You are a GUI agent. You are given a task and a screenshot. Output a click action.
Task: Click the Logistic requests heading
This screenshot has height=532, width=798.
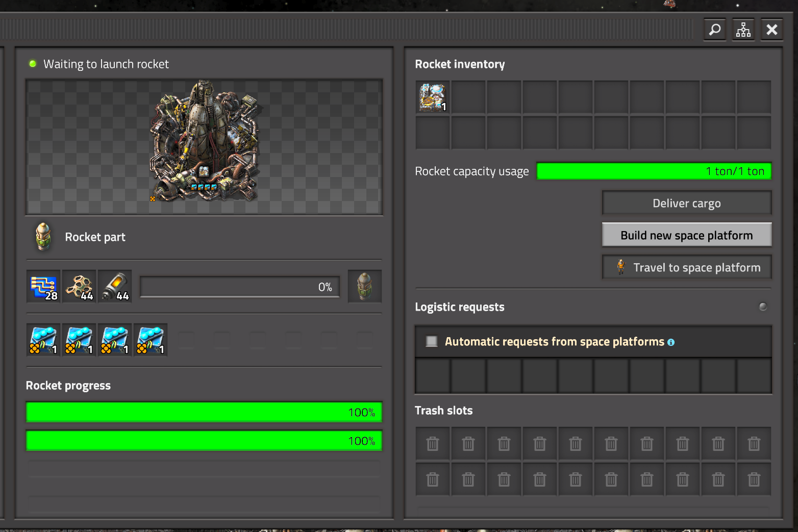(x=460, y=307)
